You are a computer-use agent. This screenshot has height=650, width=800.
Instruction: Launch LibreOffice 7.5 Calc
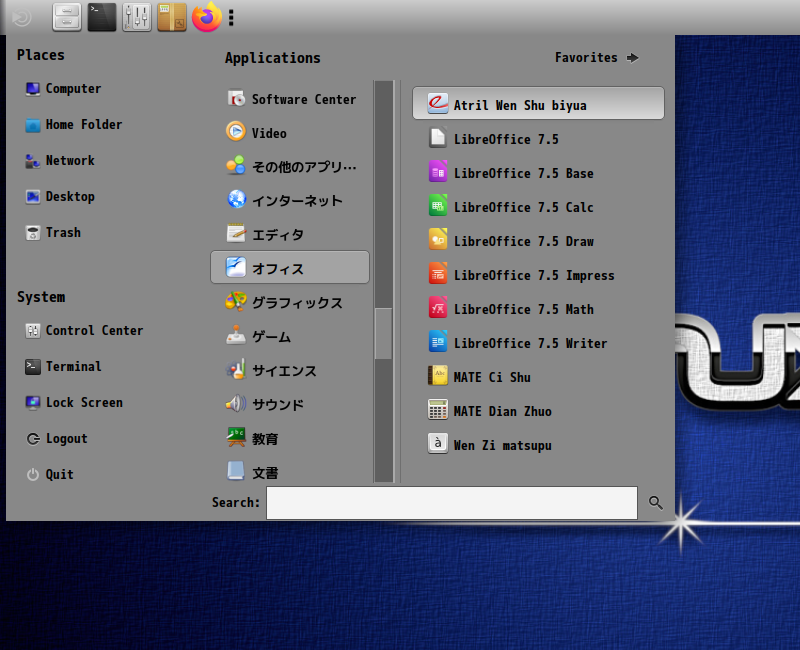[538, 207]
